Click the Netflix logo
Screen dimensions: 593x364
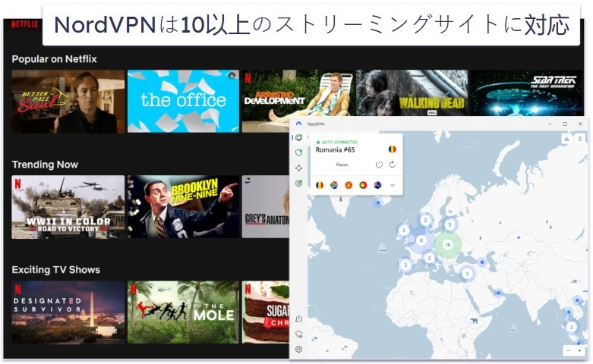click(24, 24)
